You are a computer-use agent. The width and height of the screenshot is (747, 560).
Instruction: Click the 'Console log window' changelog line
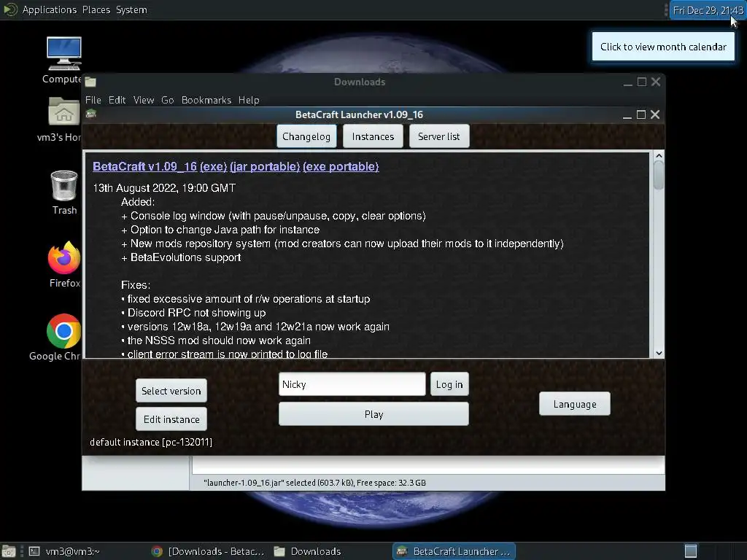point(274,216)
